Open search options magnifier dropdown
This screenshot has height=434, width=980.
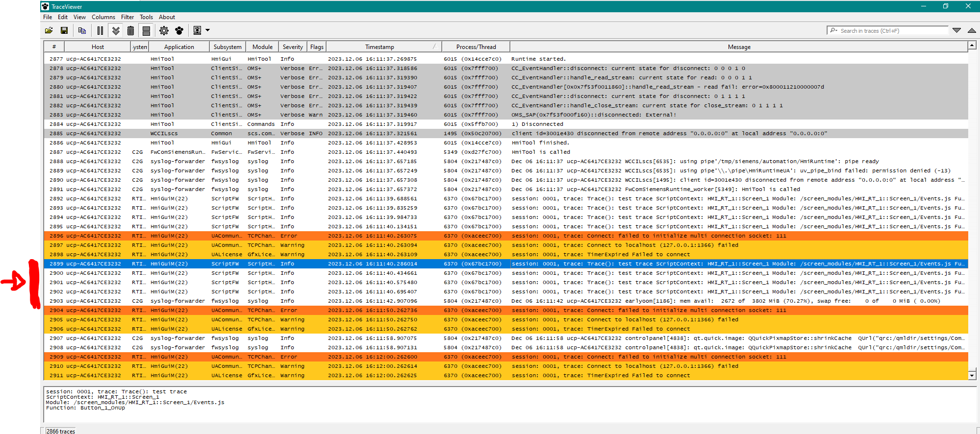click(x=833, y=30)
